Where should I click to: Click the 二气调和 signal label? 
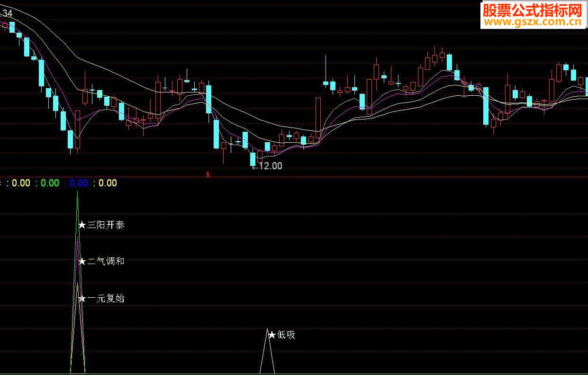click(x=101, y=261)
